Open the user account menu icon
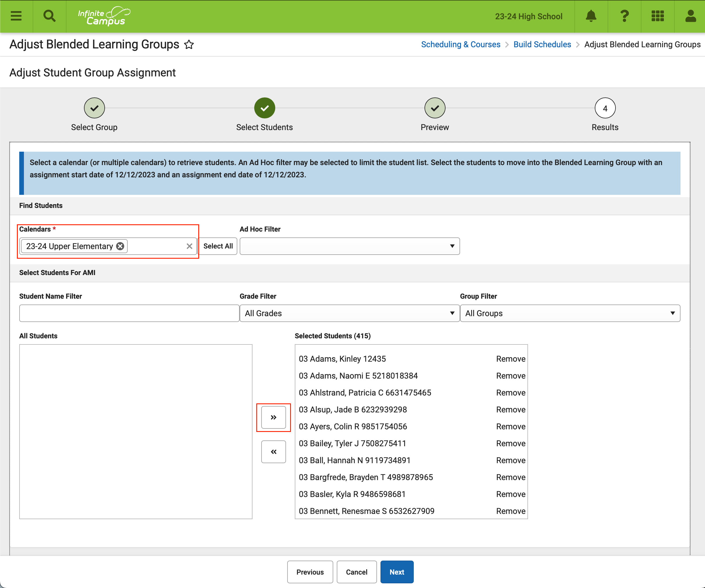The height and width of the screenshot is (588, 705). (690, 16)
